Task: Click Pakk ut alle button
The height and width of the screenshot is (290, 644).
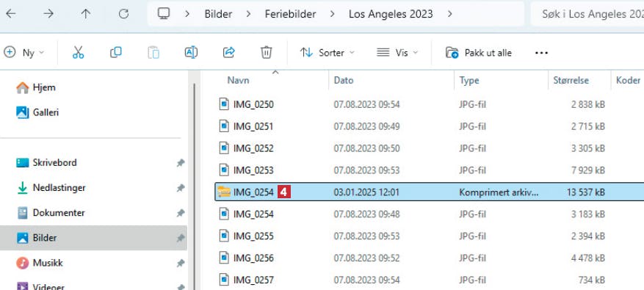Action: 479,53
